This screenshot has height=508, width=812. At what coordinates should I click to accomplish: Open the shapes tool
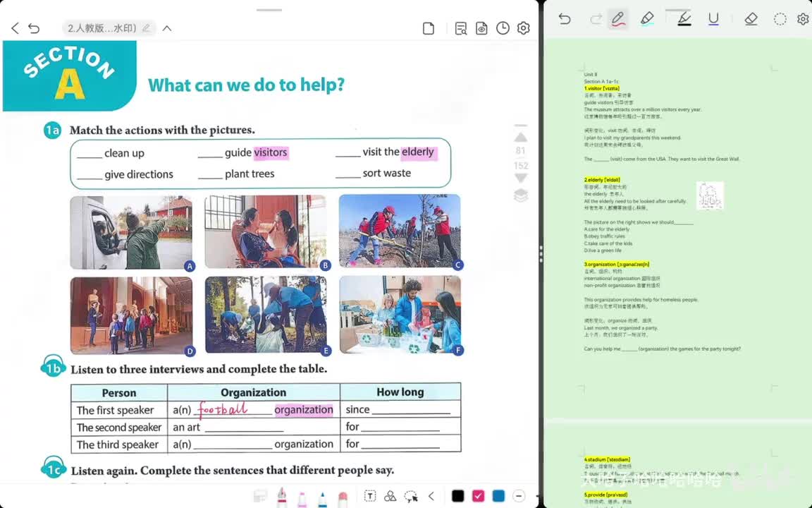[x=390, y=496]
